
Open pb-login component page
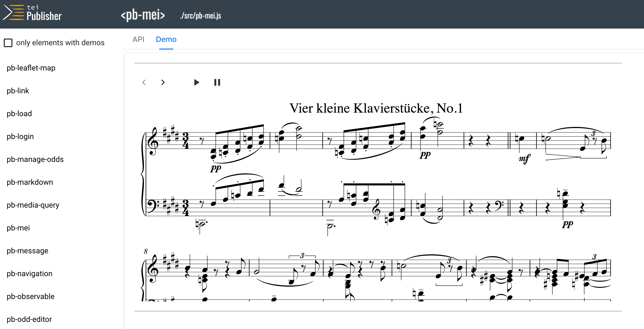click(x=20, y=136)
